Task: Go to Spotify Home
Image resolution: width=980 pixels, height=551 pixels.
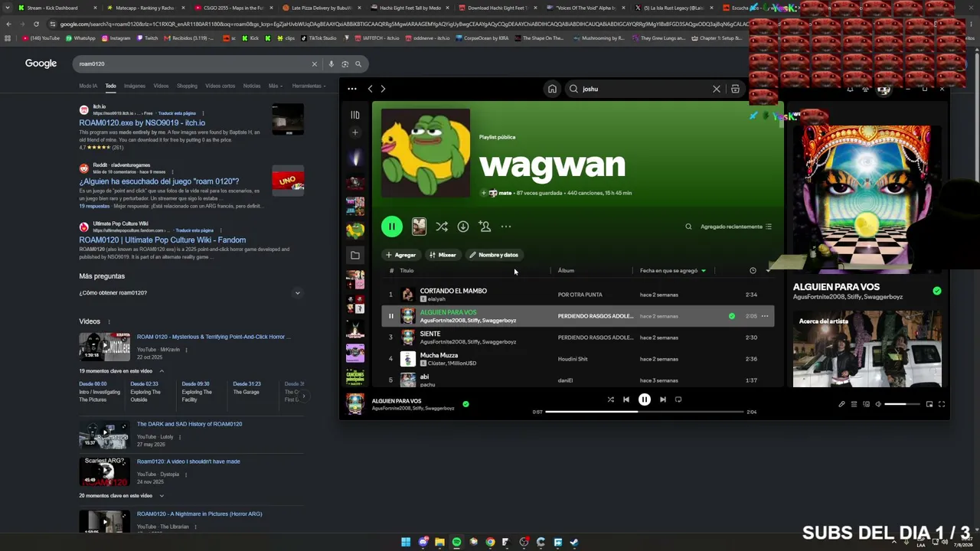Action: tap(552, 89)
